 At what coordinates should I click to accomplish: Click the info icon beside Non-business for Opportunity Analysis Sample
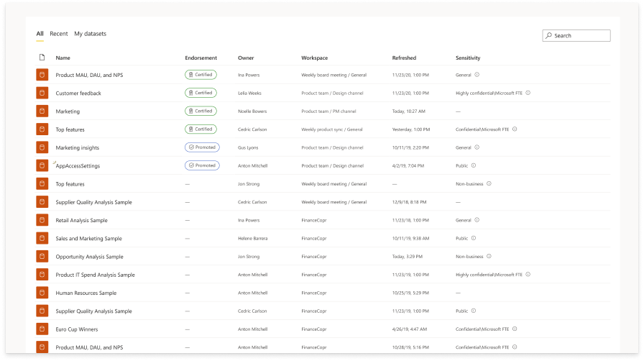[489, 256]
